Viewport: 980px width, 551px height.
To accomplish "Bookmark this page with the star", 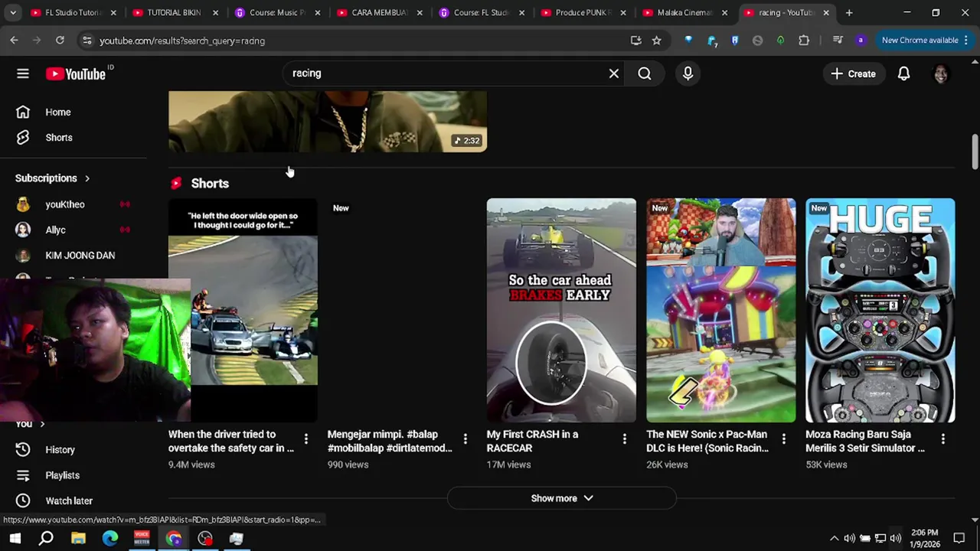I will tap(656, 40).
